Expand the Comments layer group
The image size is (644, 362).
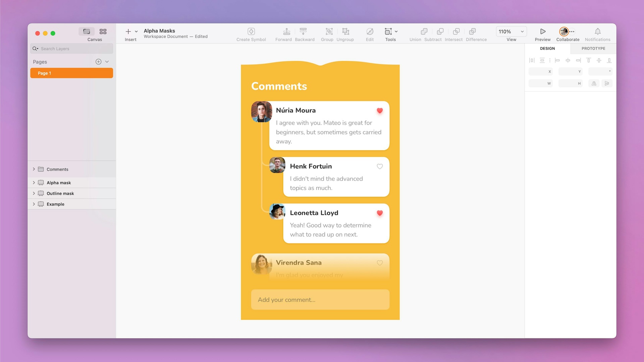pyautogui.click(x=34, y=169)
